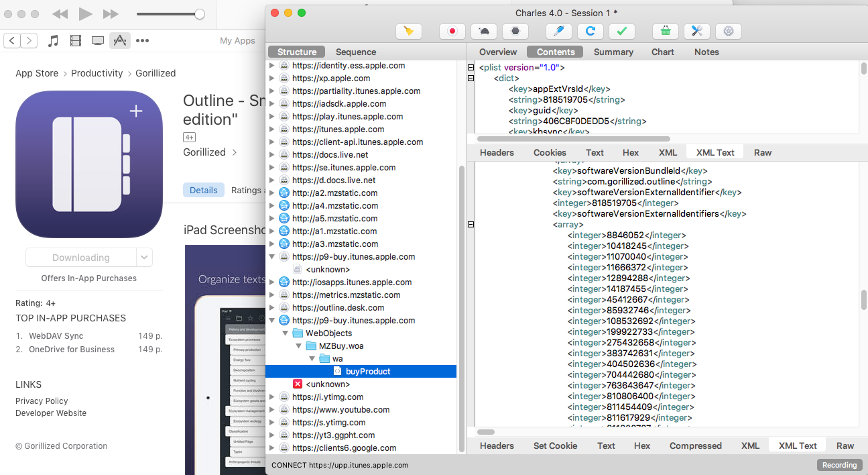Collapse the wa folder

312,359
